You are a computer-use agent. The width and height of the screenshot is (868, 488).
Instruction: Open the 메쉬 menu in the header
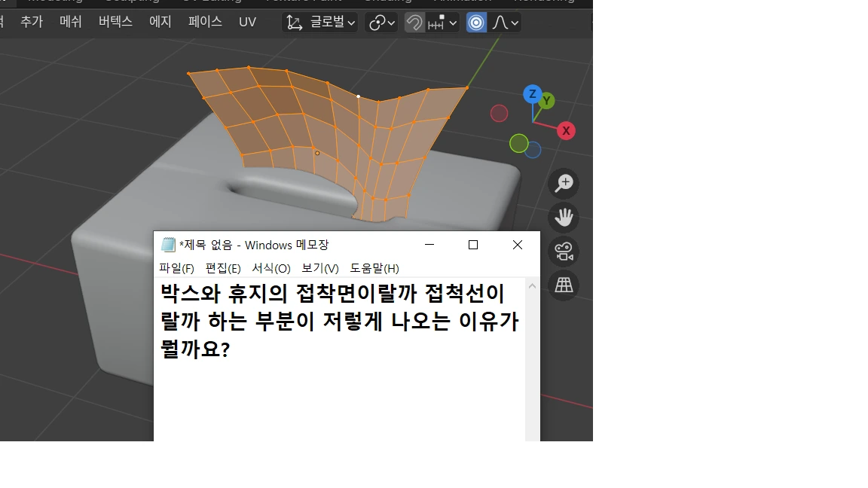click(70, 22)
